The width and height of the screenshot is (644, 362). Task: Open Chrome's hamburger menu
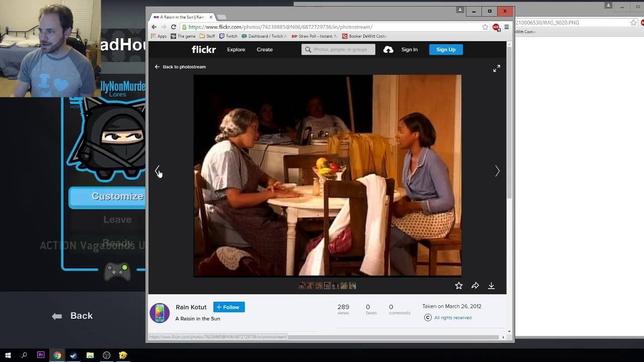(507, 27)
